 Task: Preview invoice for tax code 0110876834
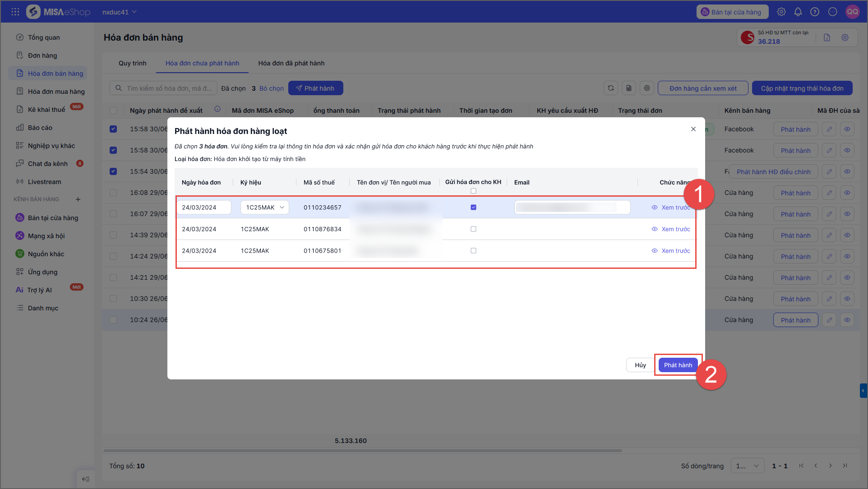[671, 229]
